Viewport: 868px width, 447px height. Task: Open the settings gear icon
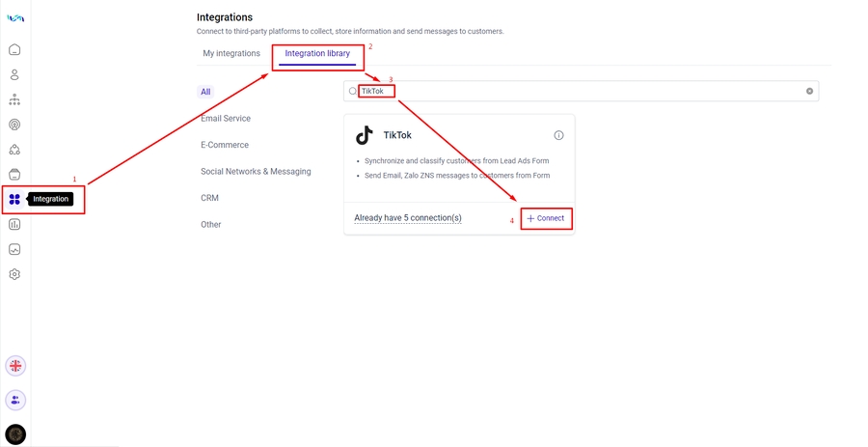(14, 274)
